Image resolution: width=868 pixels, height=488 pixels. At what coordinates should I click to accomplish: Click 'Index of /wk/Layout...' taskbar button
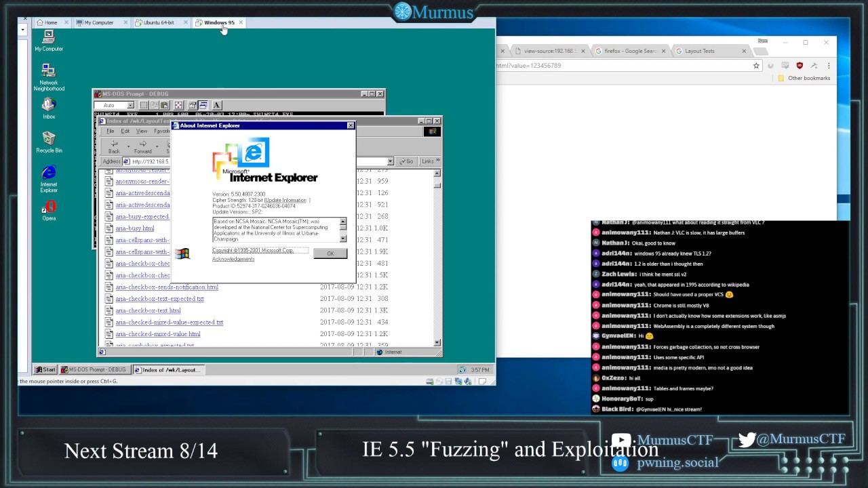[x=167, y=369]
